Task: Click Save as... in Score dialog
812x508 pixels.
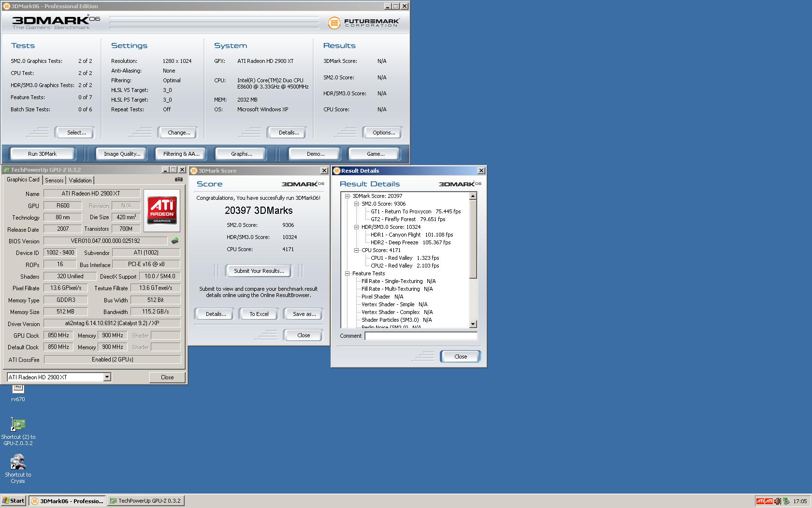Action: 303,314
